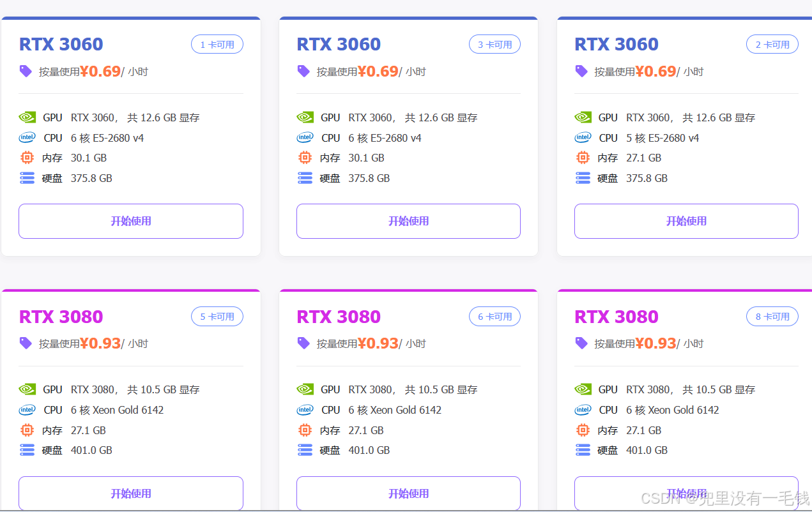The width and height of the screenshot is (812, 512).
Task: Select the memory chip icon on the middle RTX 3080 card
Action: pyautogui.click(x=305, y=430)
